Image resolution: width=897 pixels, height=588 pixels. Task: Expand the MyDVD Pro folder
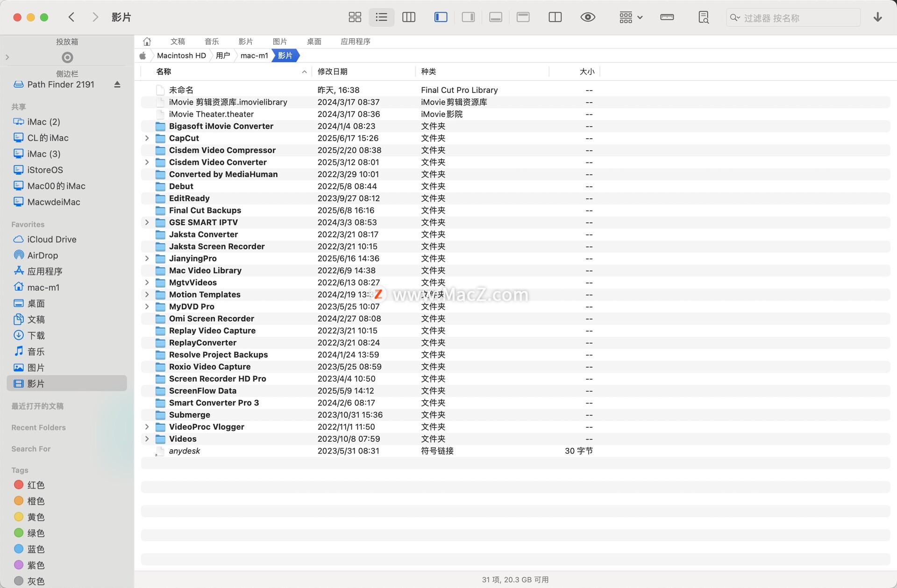pos(147,306)
